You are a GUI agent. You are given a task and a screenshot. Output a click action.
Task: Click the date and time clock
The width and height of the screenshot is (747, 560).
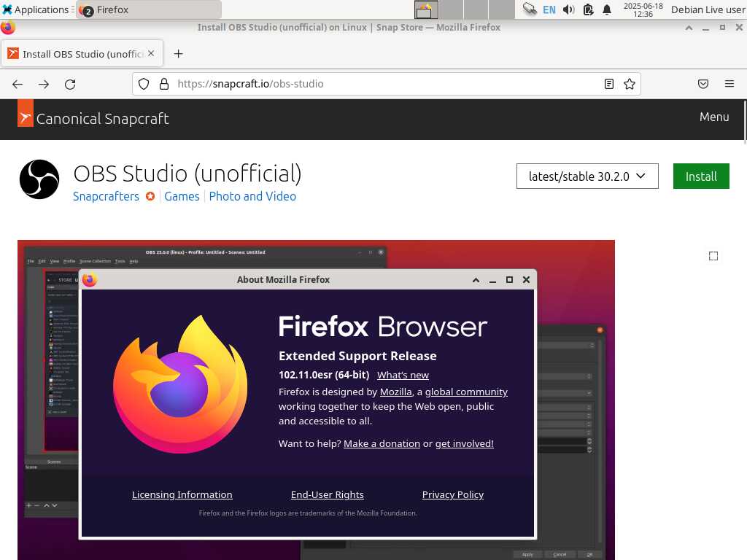[643, 9]
